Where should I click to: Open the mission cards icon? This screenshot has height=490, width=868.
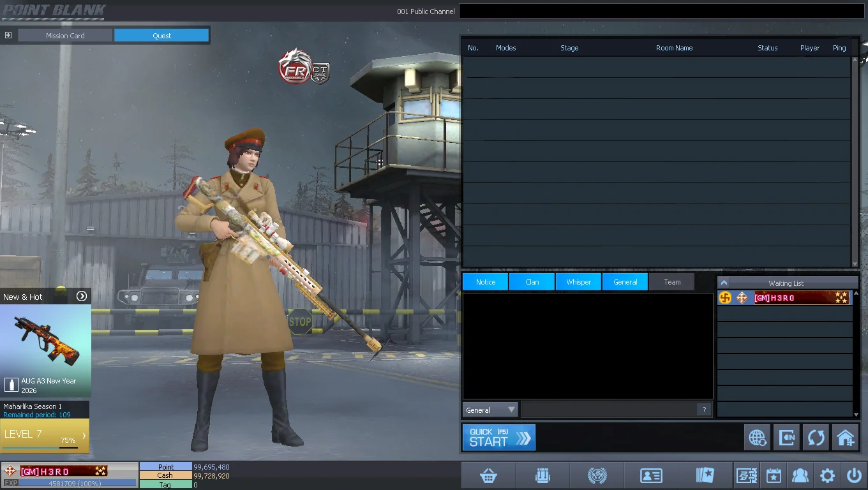(705, 475)
